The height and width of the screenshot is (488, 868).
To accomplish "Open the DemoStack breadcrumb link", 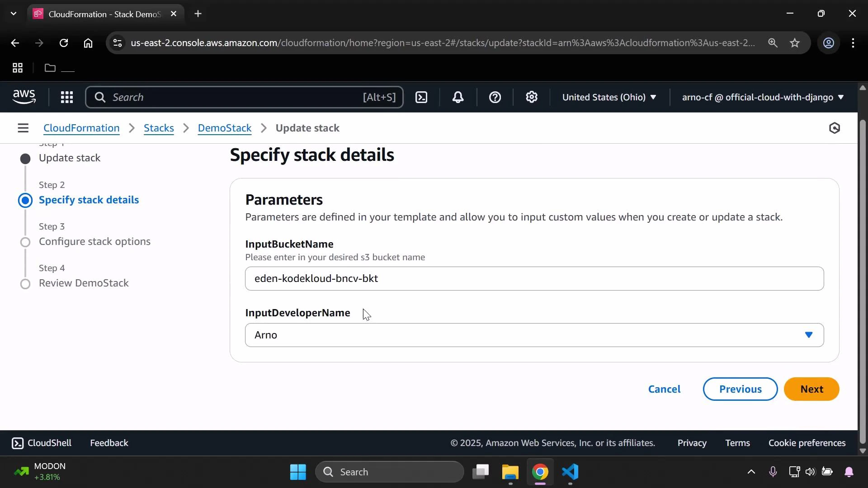I will coord(225,128).
